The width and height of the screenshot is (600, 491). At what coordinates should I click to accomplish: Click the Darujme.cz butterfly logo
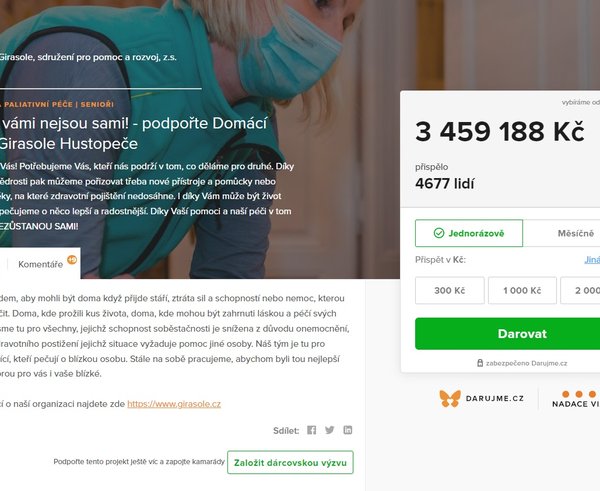pos(481,398)
